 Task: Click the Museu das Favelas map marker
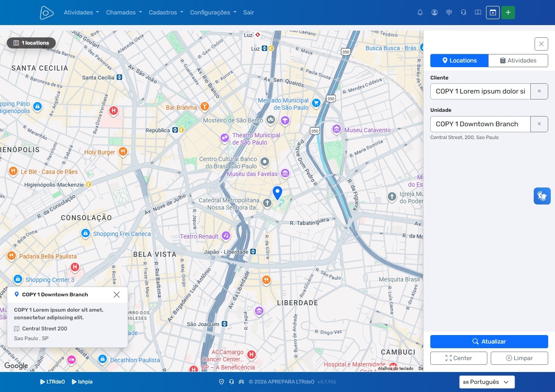pyautogui.click(x=285, y=173)
